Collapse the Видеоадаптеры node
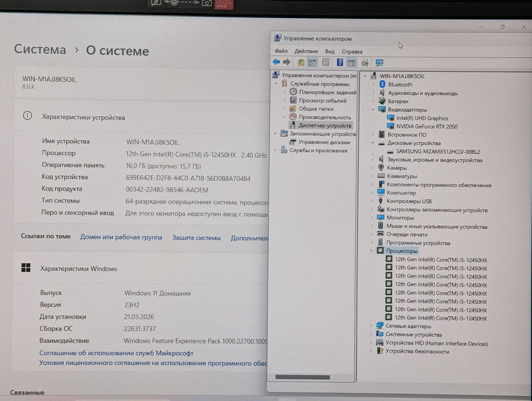This screenshot has height=401, width=532. (373, 109)
